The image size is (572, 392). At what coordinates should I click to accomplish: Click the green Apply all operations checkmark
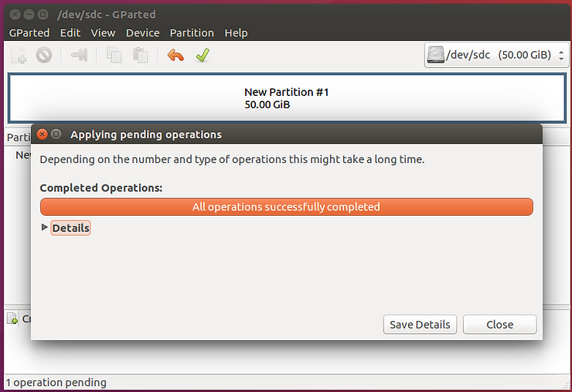pos(203,55)
